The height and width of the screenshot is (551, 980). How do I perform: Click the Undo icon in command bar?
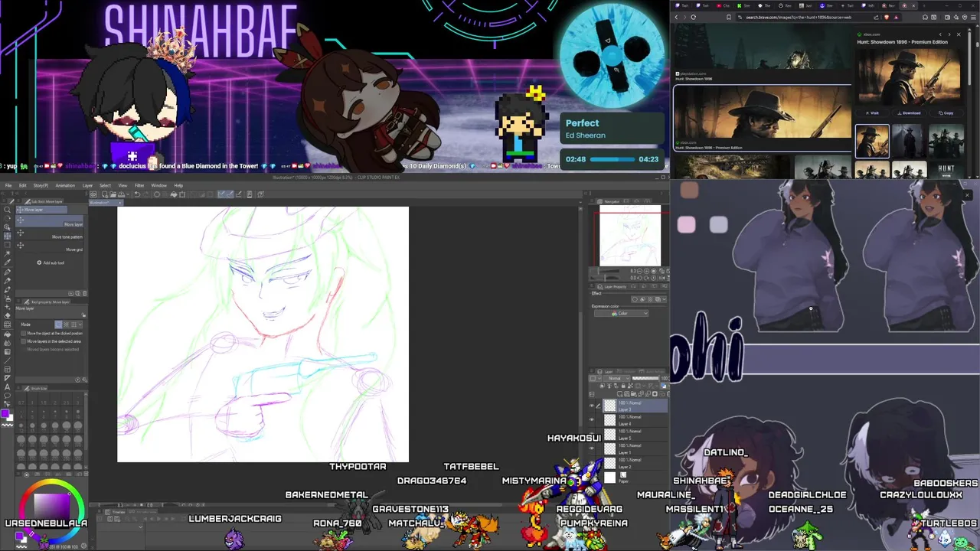137,194
